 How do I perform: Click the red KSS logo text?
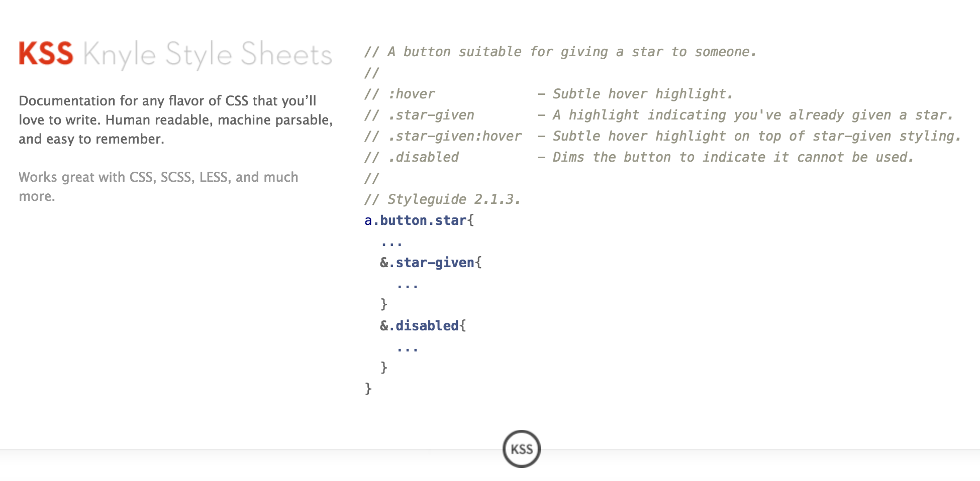tap(46, 54)
